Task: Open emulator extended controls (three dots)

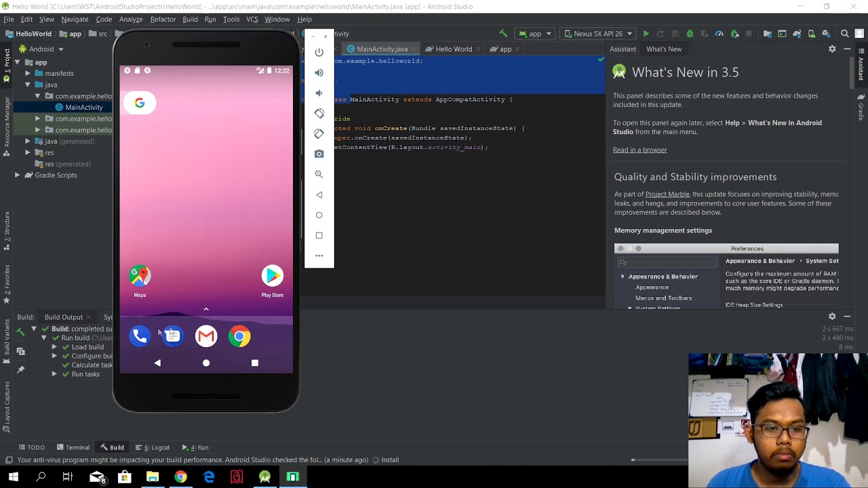Action: 319,256
